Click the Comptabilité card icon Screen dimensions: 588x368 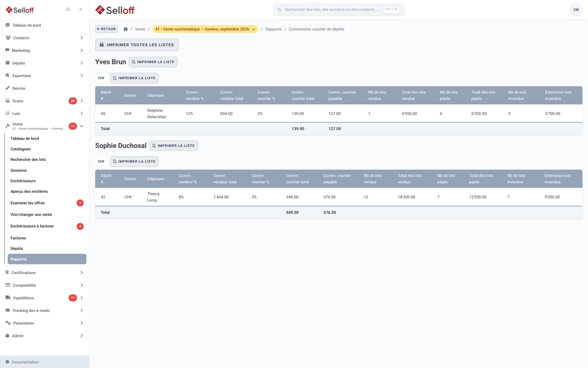[7, 285]
